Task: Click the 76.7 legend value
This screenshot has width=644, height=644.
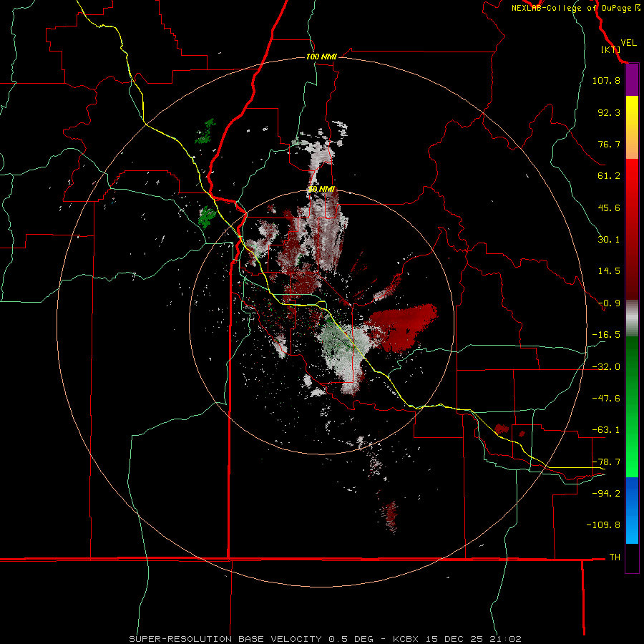Action: [x=609, y=144]
